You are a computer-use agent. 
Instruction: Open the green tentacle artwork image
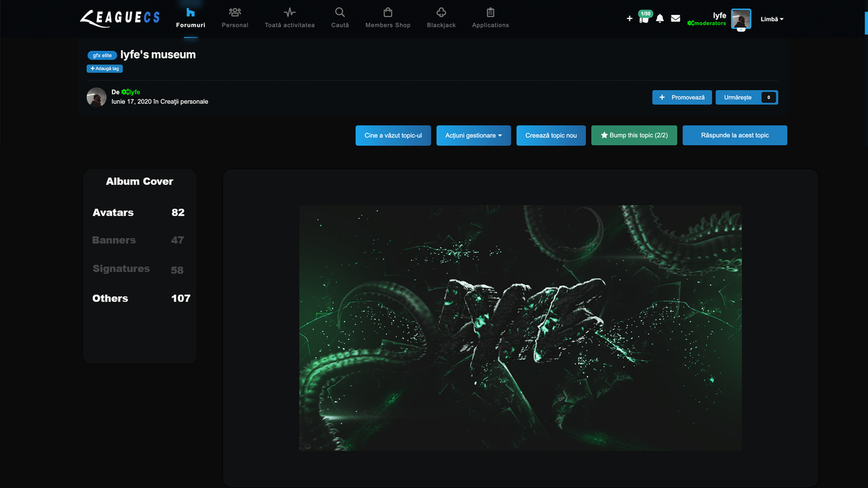tap(520, 328)
